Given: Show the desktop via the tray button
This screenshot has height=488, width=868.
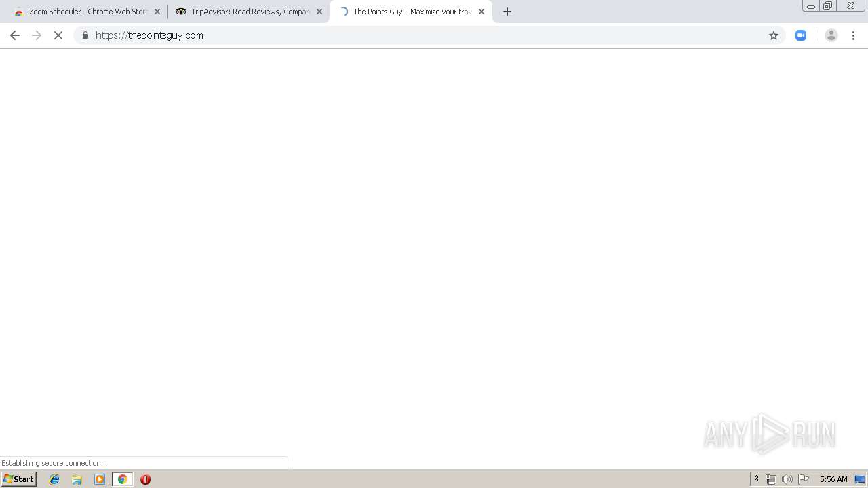Looking at the screenshot, I should pyautogui.click(x=860, y=479).
